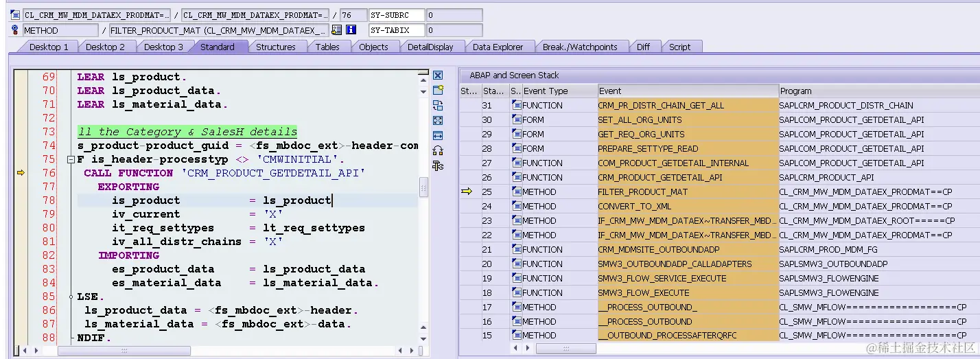Click the maximize horizontally tool icon
Viewport: 980px width, 359px height.
(x=438, y=136)
